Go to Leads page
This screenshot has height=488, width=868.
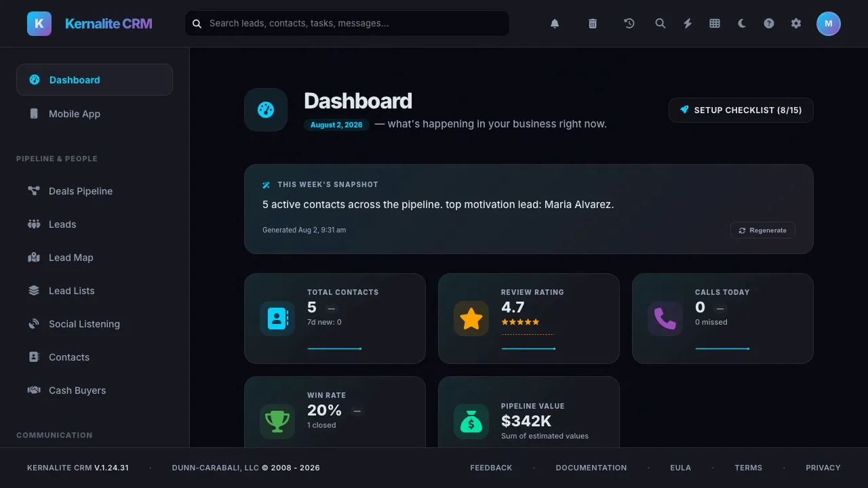point(94,224)
